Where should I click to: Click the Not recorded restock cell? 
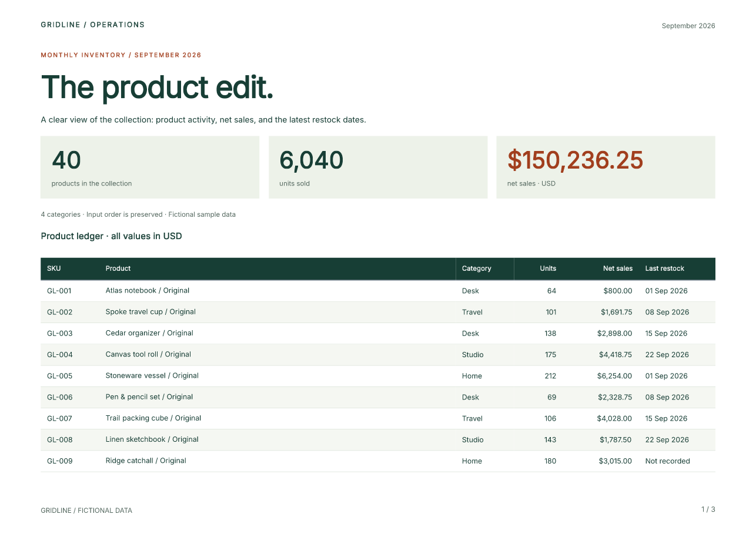coord(667,461)
